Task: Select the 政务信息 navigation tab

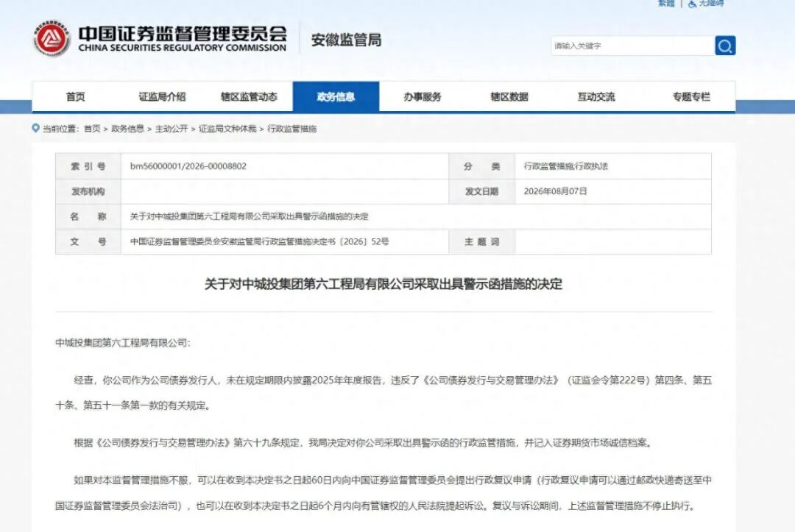Action: pyautogui.click(x=336, y=96)
